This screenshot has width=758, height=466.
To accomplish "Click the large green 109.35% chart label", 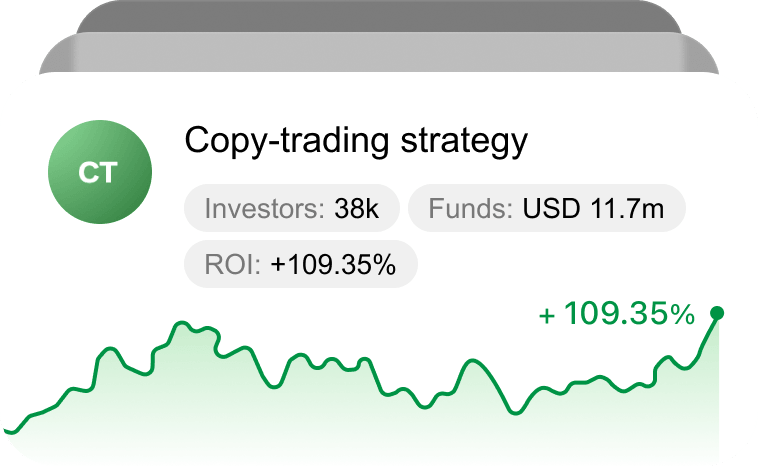I will (629, 314).
